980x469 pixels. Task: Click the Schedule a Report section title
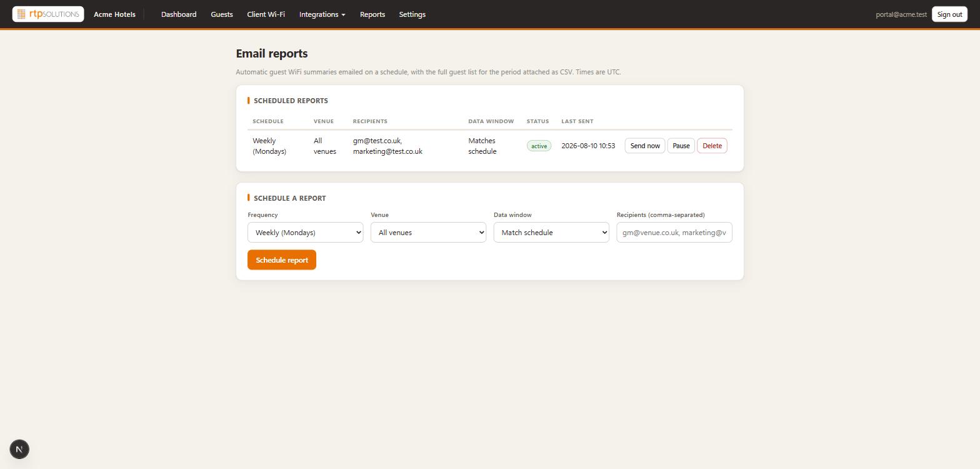pyautogui.click(x=290, y=198)
